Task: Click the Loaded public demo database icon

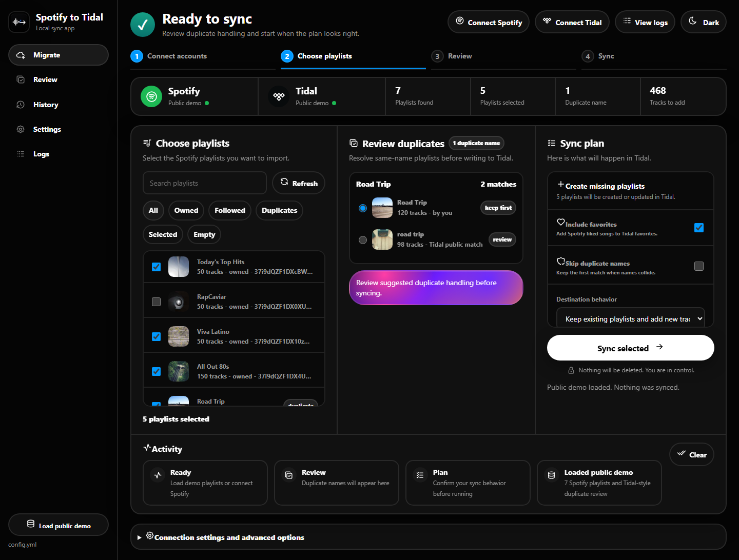Action: tap(552, 475)
